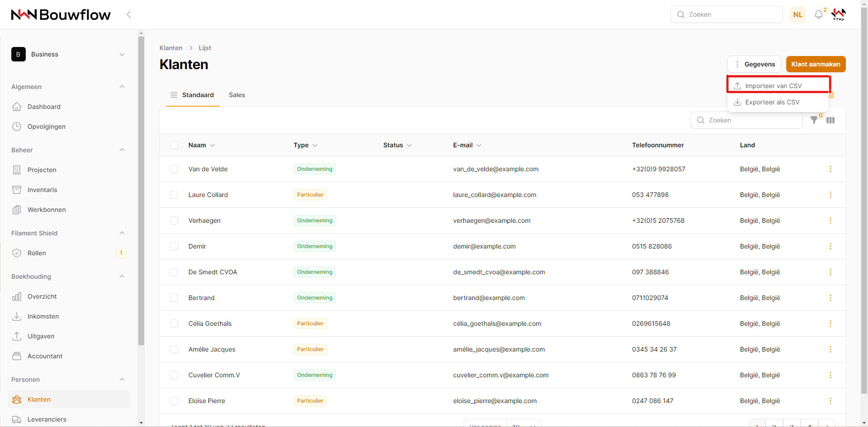
Task: Check the select-all checkbox in header
Action: [x=174, y=145]
